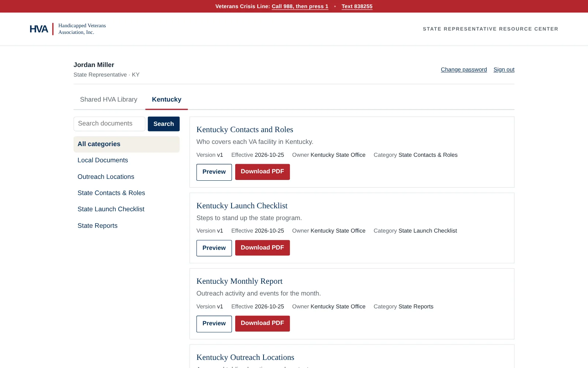Focus the Search documents field
Image resolution: width=588 pixels, height=368 pixels.
point(109,124)
